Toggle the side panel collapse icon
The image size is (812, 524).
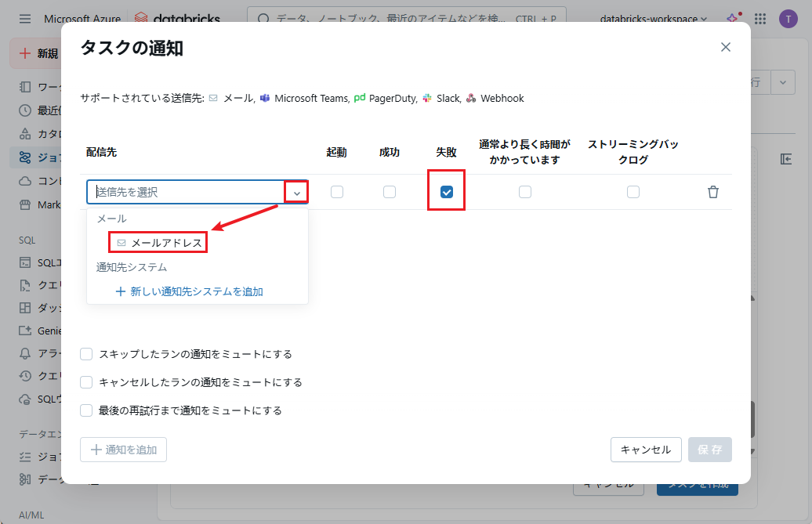click(785, 159)
